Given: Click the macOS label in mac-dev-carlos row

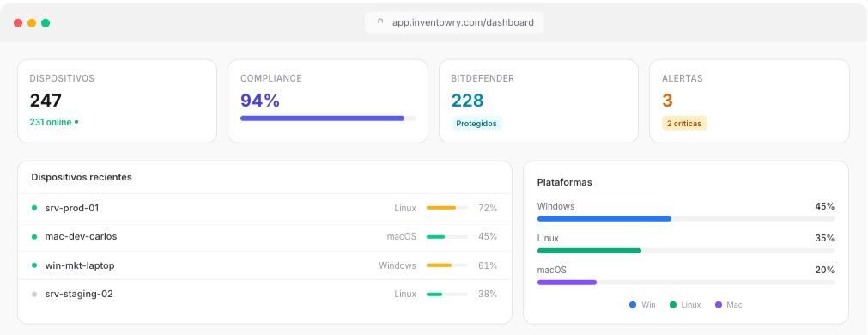Looking at the screenshot, I should tap(401, 237).
